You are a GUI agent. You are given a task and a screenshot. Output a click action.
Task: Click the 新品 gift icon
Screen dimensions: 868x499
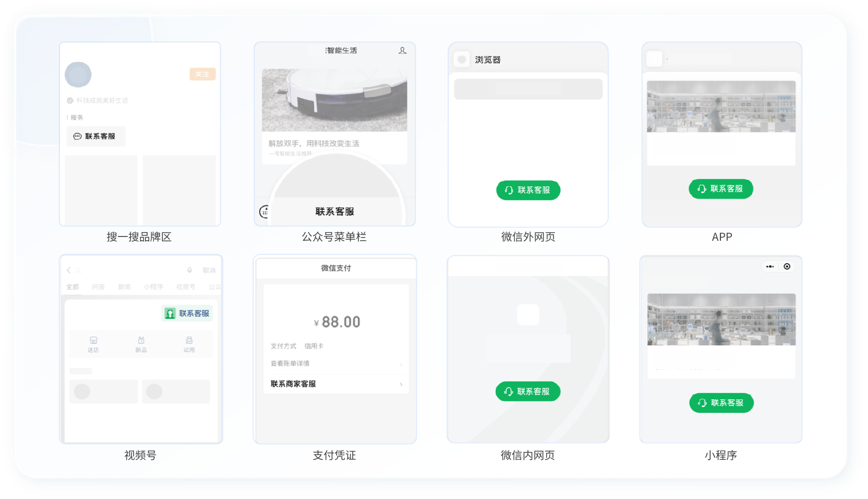[141, 340]
